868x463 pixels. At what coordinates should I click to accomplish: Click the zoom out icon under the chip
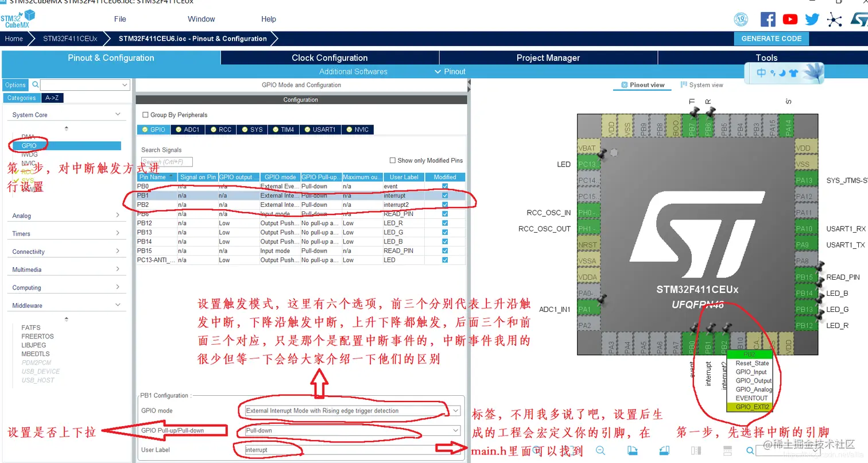[600, 450]
